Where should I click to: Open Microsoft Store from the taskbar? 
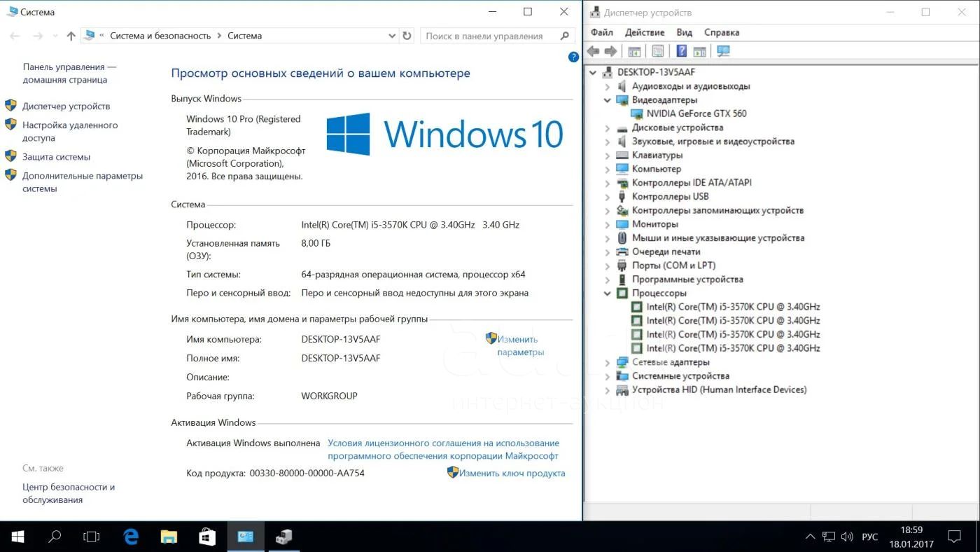coord(207,537)
